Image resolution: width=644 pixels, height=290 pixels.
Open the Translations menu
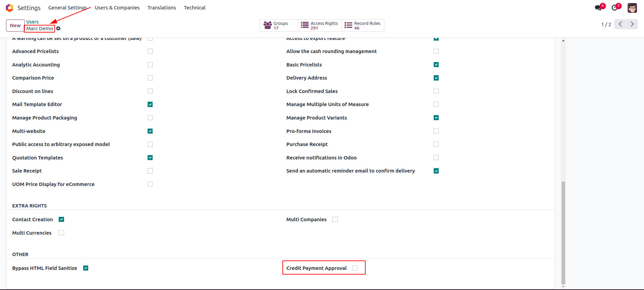click(x=162, y=8)
